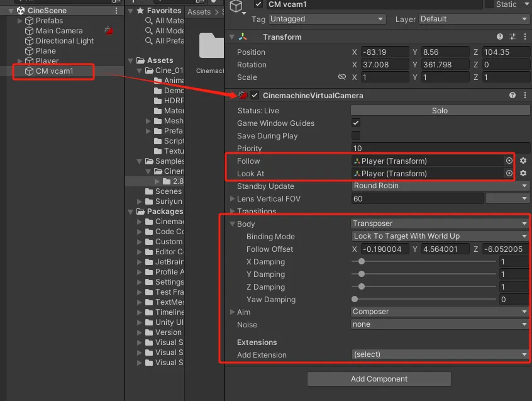Viewport: 532px width, 401px height.
Task: Select the Plane object in Hierarchy
Action: click(x=45, y=51)
